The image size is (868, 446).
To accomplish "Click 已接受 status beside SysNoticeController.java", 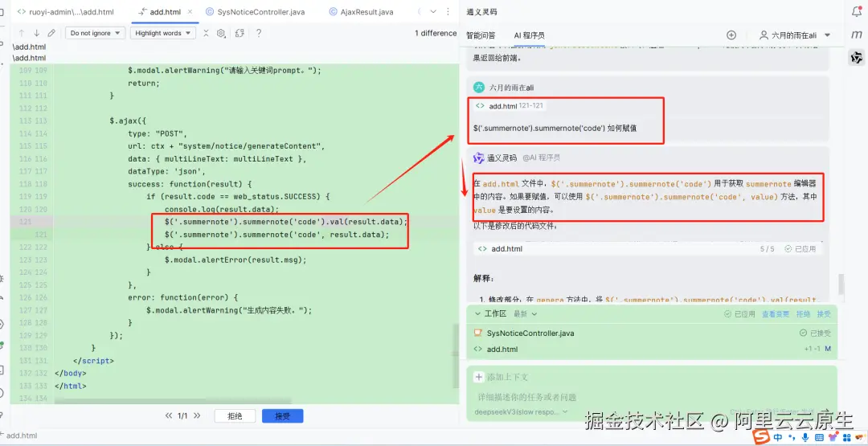I will pos(815,333).
